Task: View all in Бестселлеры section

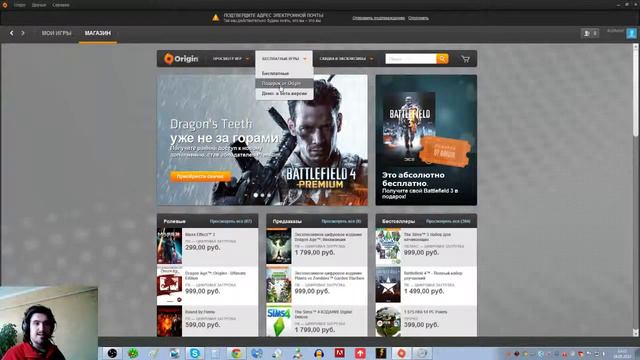Action: pos(448,221)
